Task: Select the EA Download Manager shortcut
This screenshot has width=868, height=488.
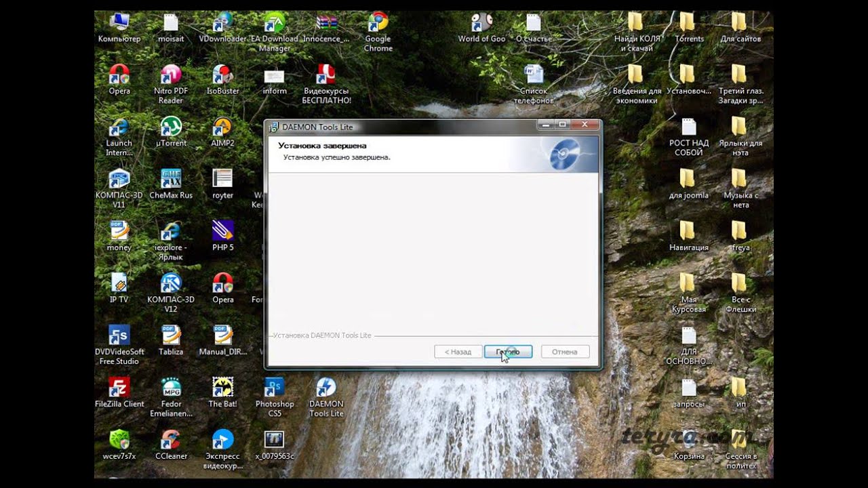Action: (275, 32)
